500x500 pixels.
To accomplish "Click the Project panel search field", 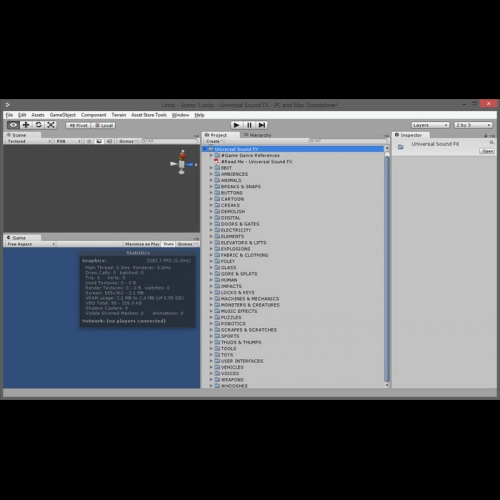I will click(348, 141).
